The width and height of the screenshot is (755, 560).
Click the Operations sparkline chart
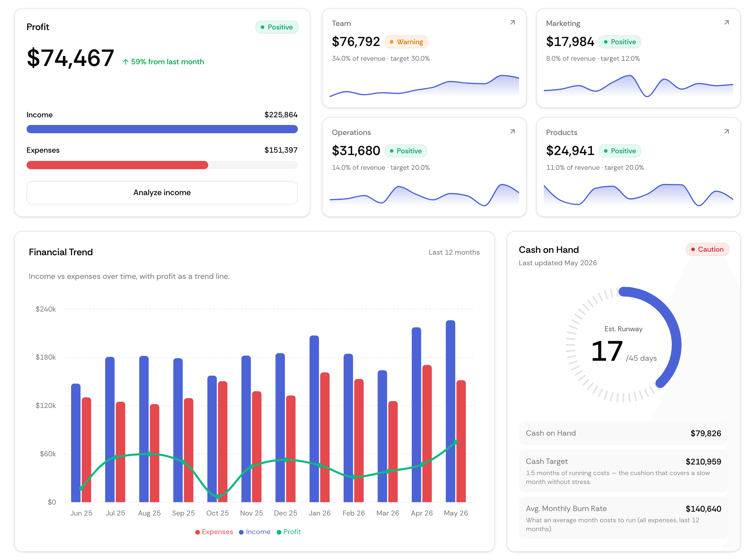point(424,195)
